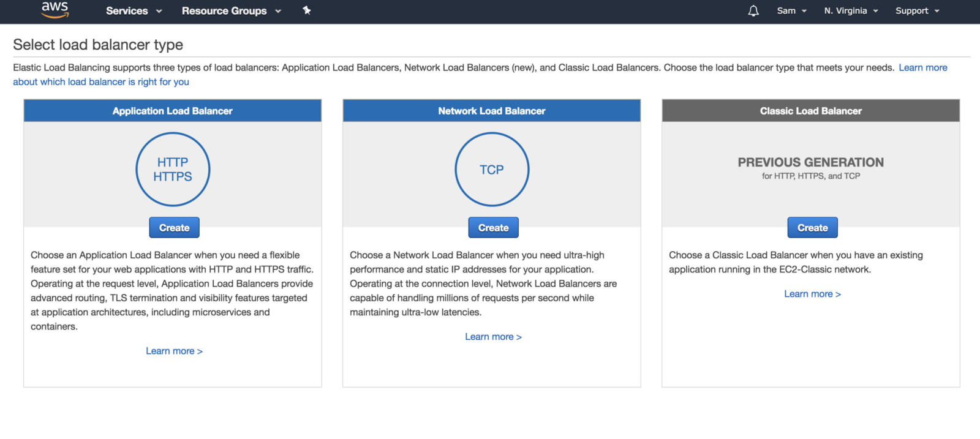
Task: Create an Application Load Balancer
Action: click(x=174, y=228)
